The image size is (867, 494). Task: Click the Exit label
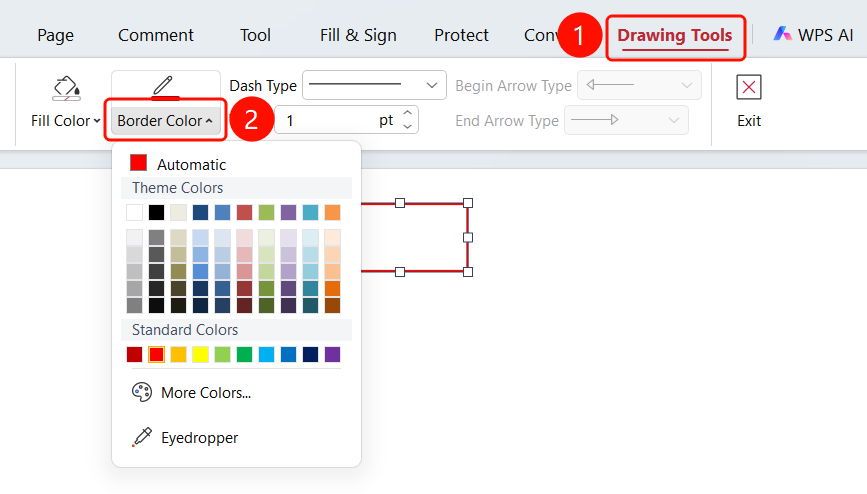[749, 121]
